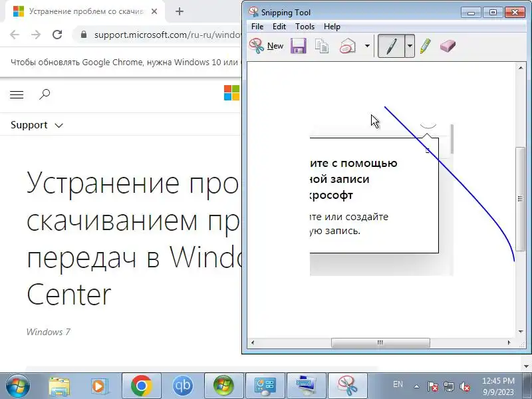This screenshot has width=532, height=399.
Task: Save the snip with the floppy disk icon
Action: pos(299,46)
